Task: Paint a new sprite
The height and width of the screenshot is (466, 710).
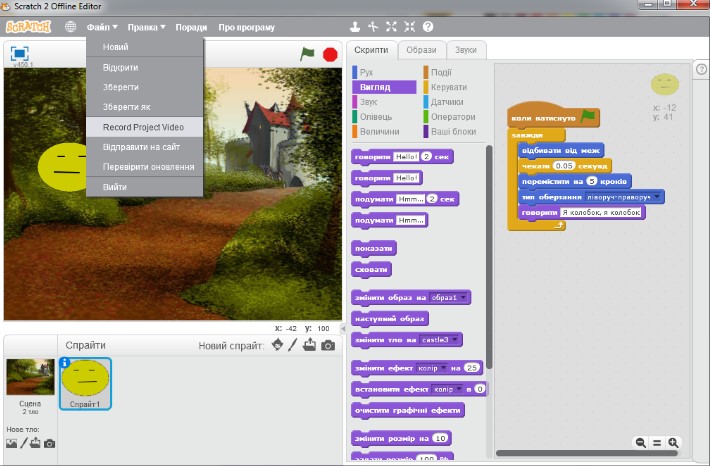Action: pos(293,345)
